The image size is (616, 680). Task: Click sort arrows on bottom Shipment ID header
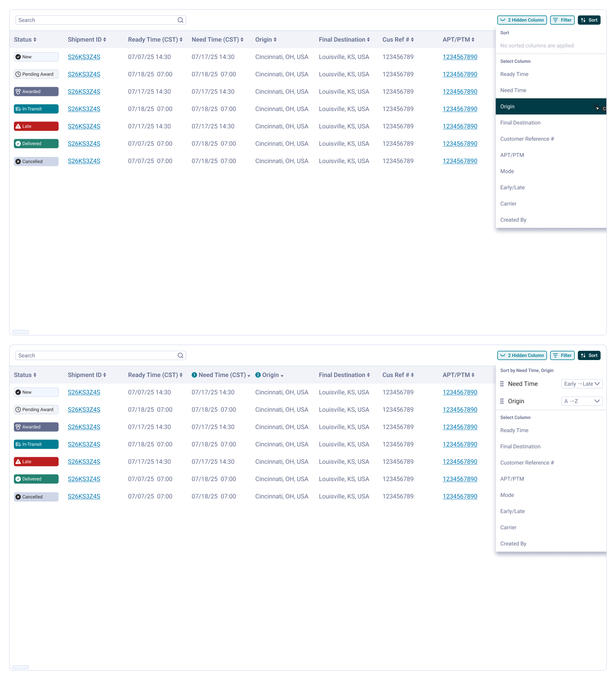(x=104, y=375)
